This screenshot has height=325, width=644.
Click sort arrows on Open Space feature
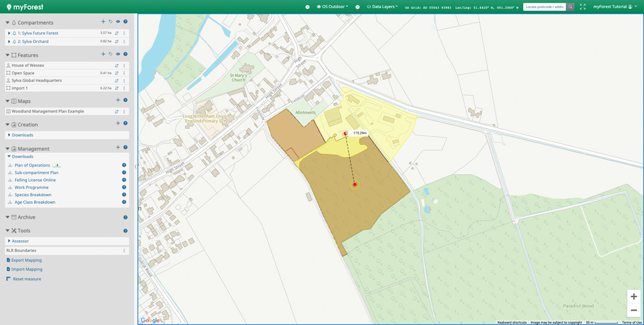click(x=116, y=73)
